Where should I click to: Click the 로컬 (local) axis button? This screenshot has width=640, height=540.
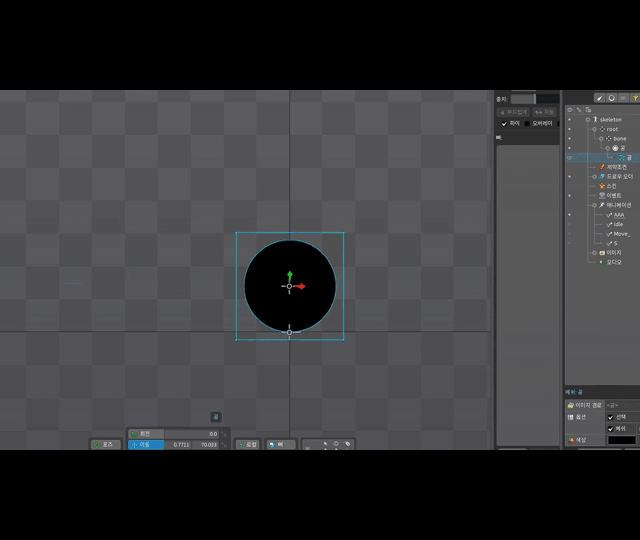click(248, 444)
